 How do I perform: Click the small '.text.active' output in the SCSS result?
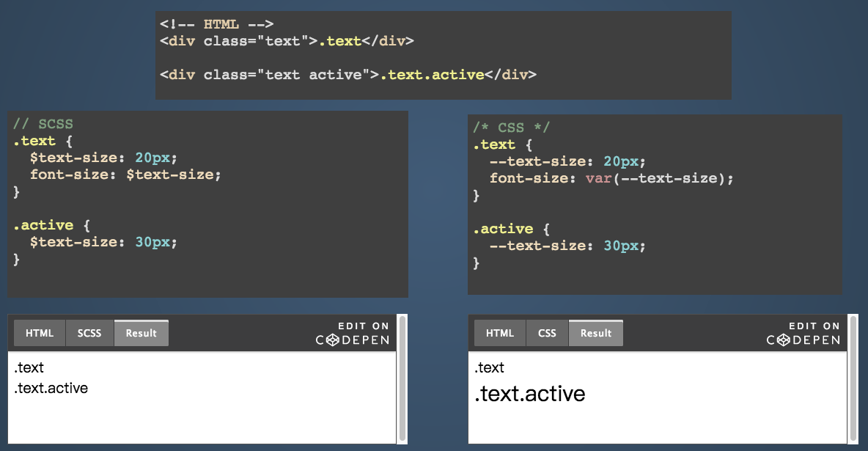click(51, 389)
